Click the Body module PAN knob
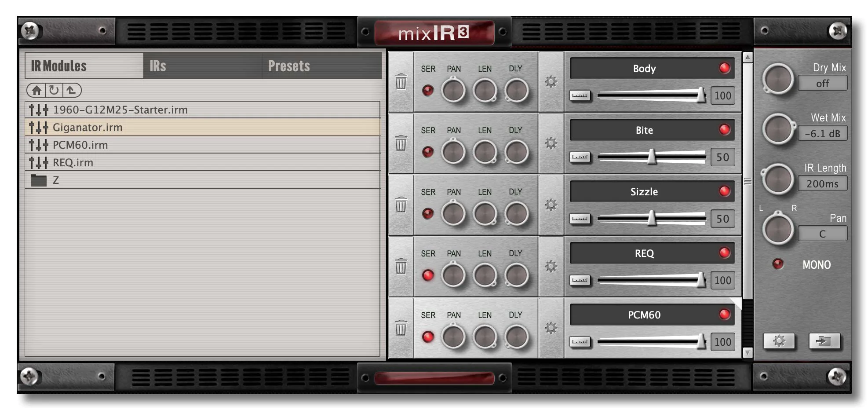This screenshot has height=410, width=868. coord(453,90)
